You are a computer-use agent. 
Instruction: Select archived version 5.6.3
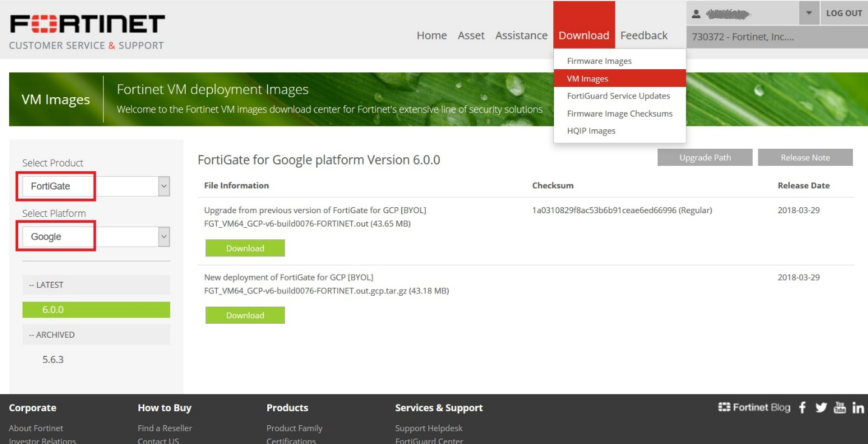coord(53,360)
